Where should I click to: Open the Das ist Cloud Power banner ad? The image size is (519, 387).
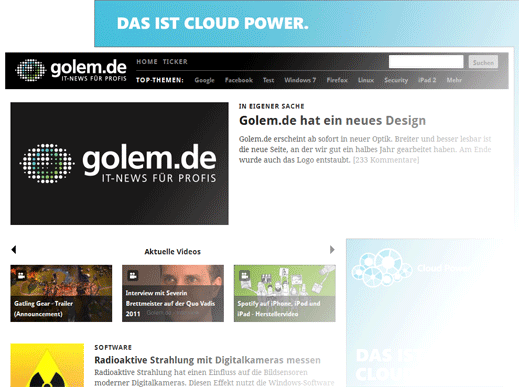coord(306,23)
